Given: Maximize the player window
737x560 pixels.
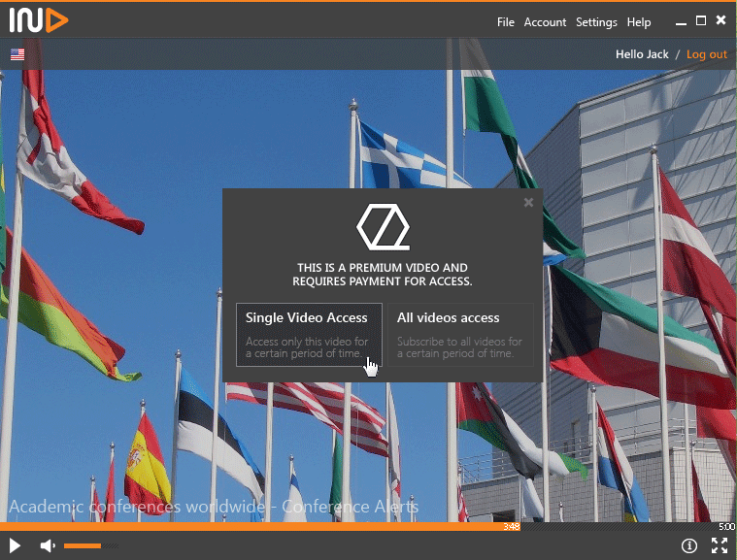Looking at the screenshot, I should click(701, 19).
